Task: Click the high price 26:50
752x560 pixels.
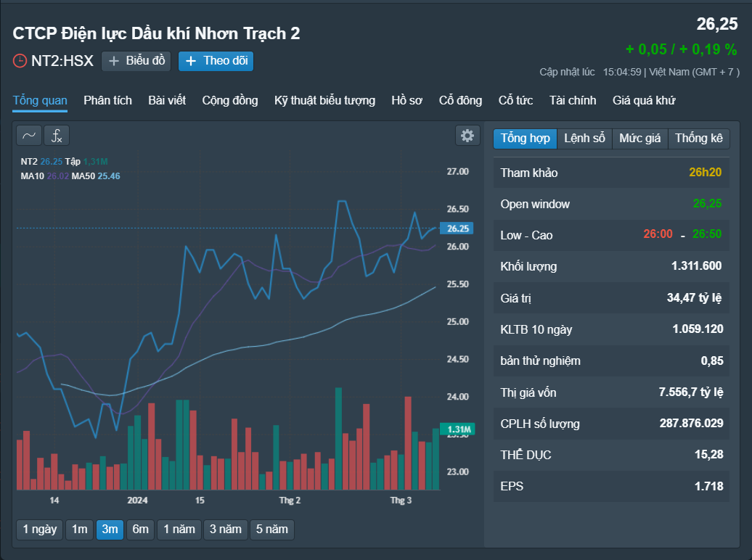Action: 707,234
